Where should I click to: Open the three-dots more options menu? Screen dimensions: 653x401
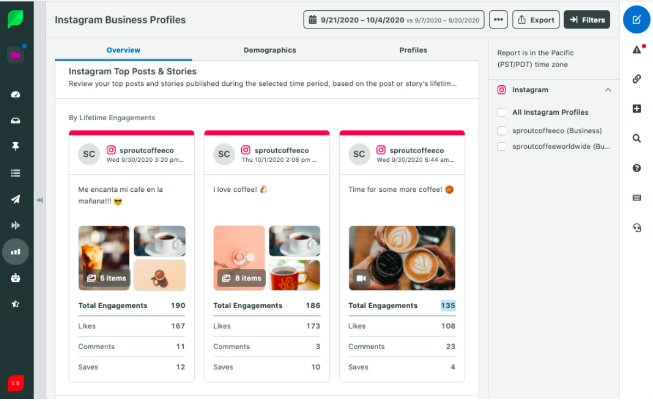[x=498, y=20]
